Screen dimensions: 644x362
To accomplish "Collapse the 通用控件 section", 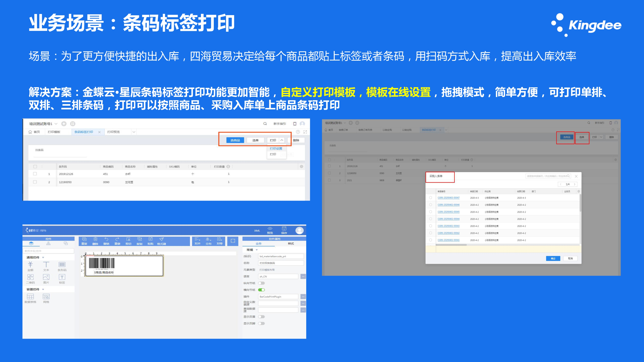I will [43, 257].
